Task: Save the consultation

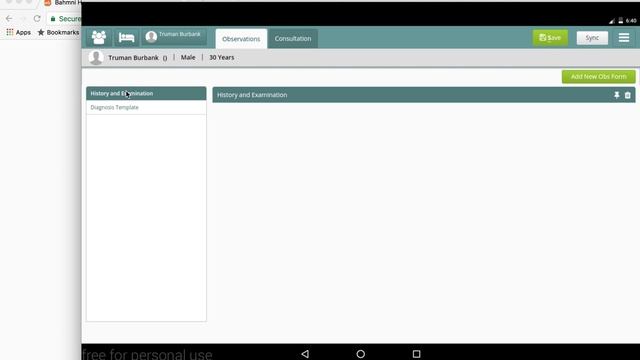Action: [550, 38]
